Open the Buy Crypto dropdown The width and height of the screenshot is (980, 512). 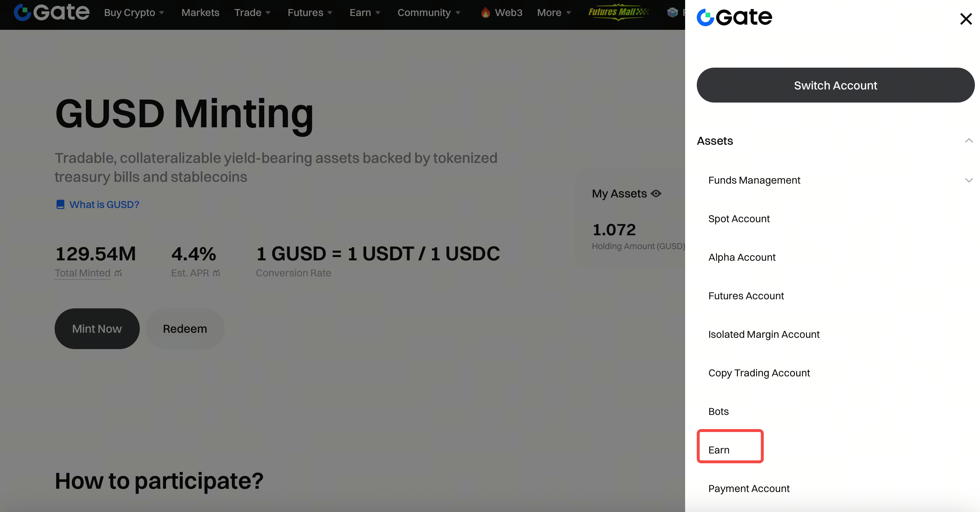(x=134, y=12)
